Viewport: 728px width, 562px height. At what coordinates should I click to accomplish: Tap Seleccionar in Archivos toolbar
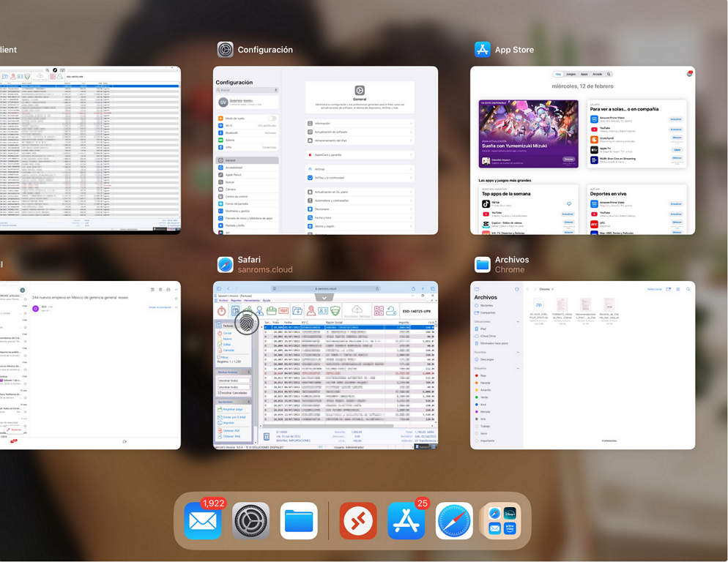(655, 289)
